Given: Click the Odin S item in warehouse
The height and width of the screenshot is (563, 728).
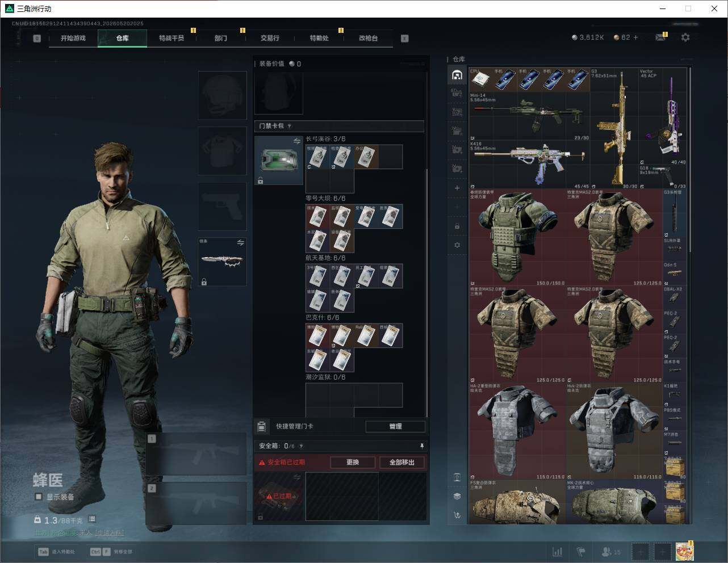Looking at the screenshot, I should click(674, 274).
